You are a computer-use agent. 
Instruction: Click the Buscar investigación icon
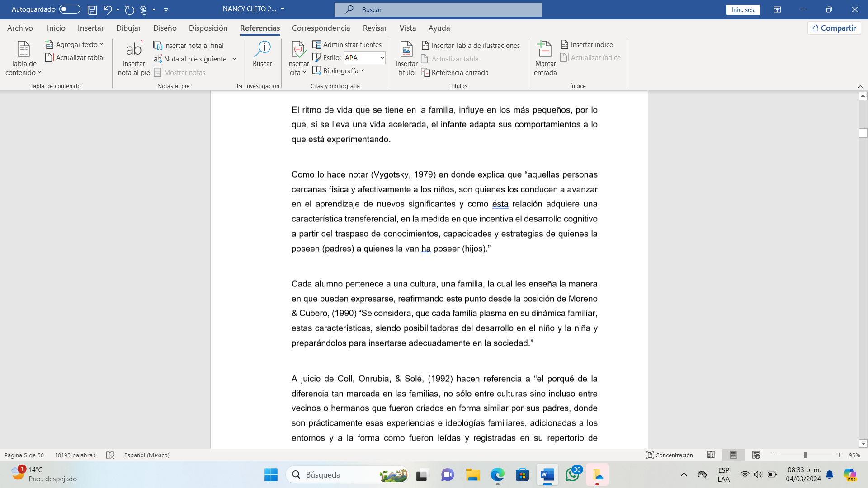click(x=262, y=54)
